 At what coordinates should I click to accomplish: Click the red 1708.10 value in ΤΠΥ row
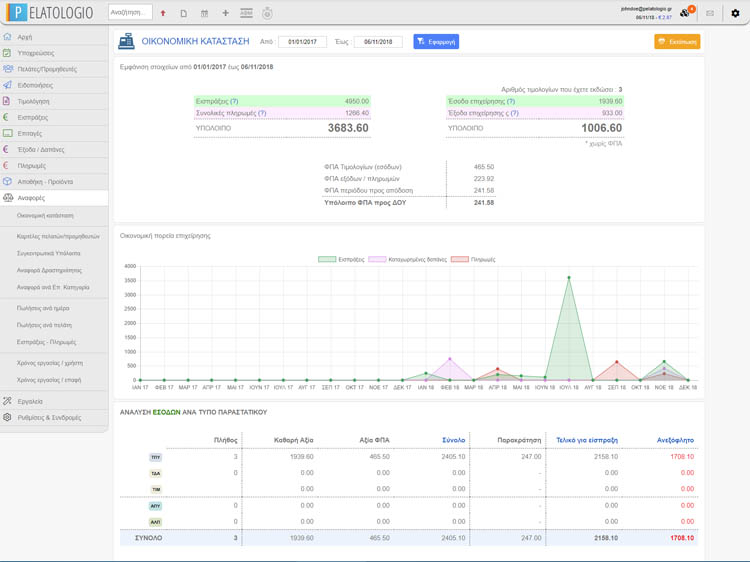682,457
